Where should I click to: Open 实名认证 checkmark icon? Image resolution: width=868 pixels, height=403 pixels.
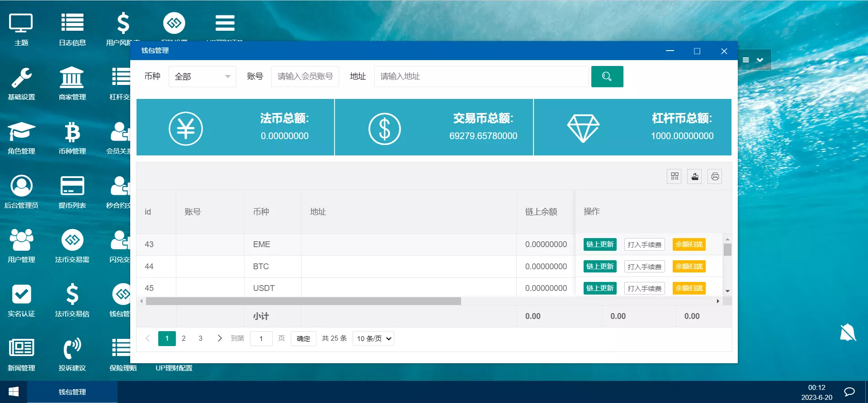[21, 300]
